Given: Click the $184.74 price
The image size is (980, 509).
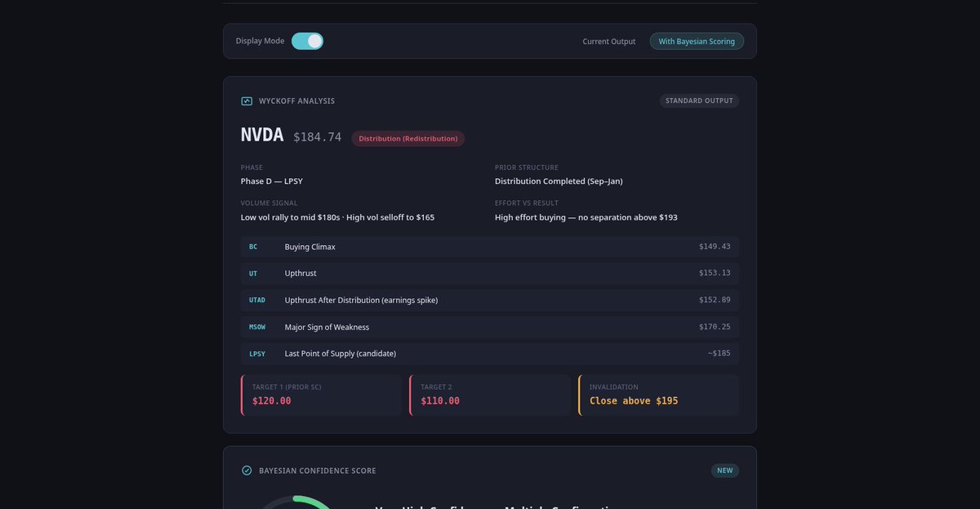Looking at the screenshot, I should tap(318, 137).
